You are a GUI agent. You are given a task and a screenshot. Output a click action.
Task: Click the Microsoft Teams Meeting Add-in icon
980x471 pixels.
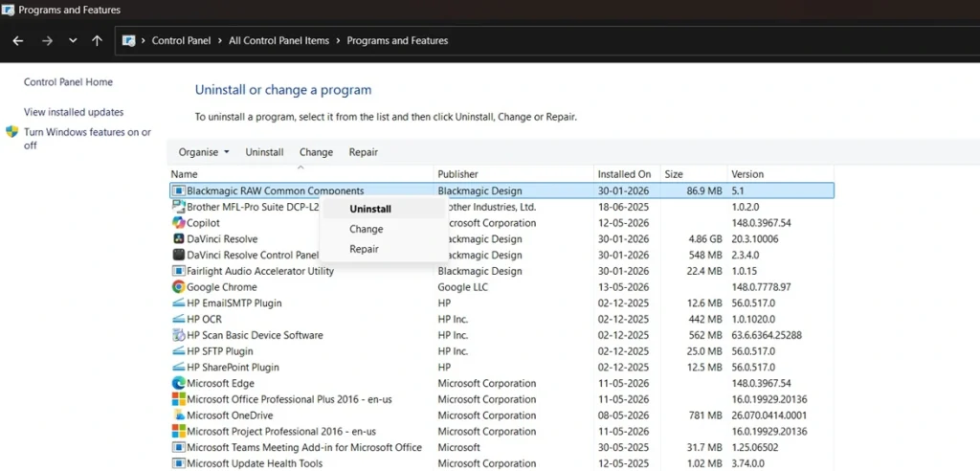point(179,448)
